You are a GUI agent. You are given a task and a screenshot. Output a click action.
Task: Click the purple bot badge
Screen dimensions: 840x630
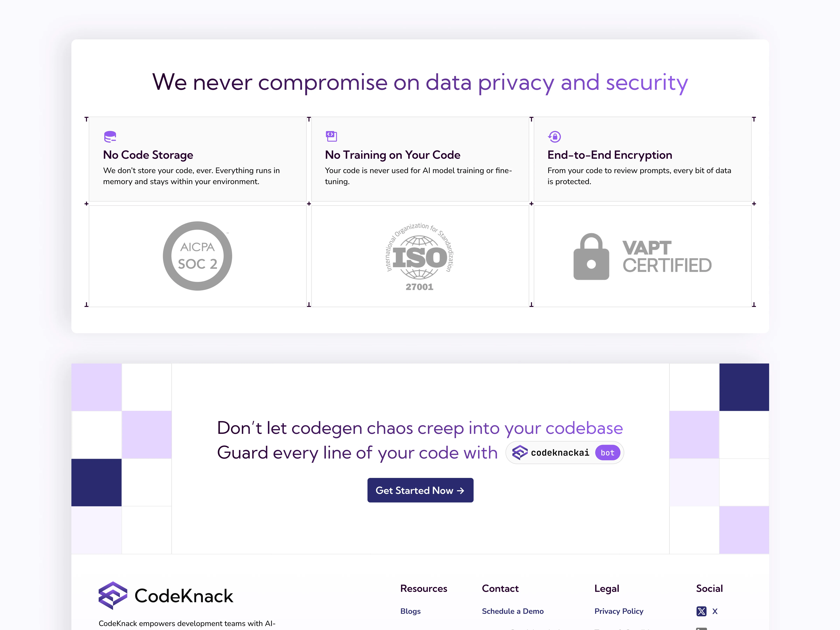(x=607, y=453)
